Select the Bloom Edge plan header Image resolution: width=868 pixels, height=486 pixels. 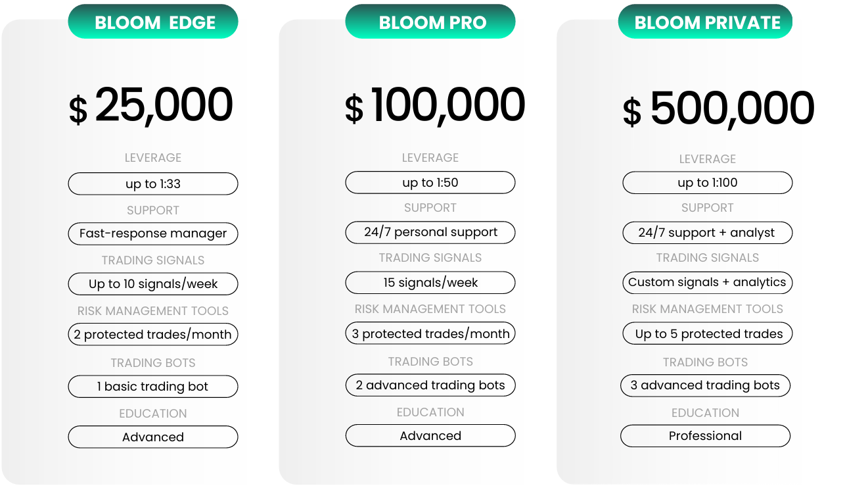coord(153,22)
